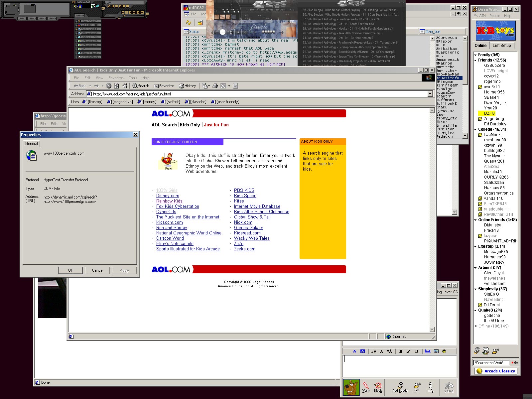Toggle bold in the IM formatting toolbar
The height and width of the screenshot is (399, 532).
tap(401, 351)
